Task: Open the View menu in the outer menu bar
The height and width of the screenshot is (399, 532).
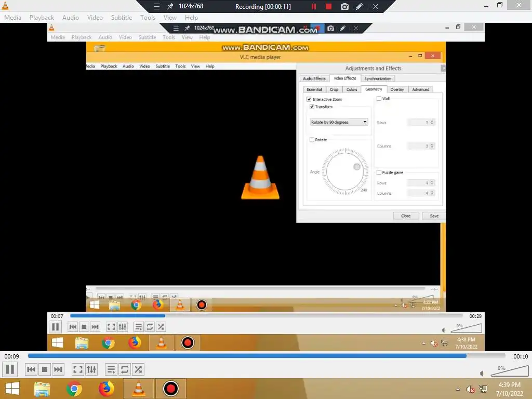Action: (170, 18)
